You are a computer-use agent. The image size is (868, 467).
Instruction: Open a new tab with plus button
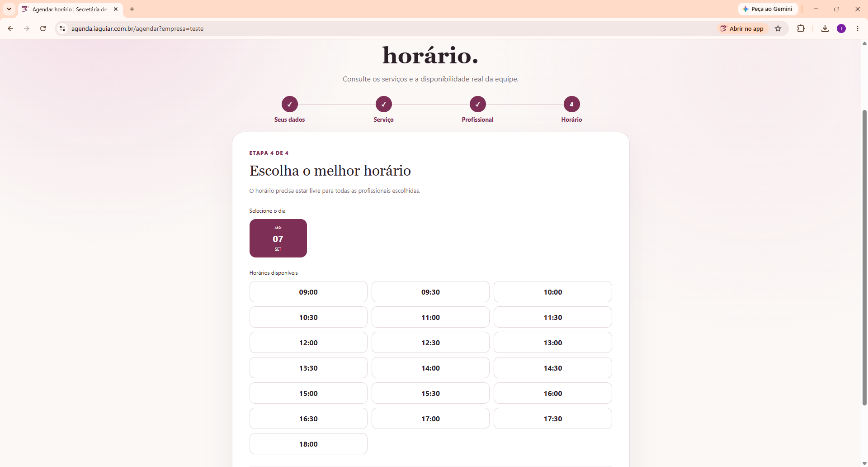coord(132,9)
